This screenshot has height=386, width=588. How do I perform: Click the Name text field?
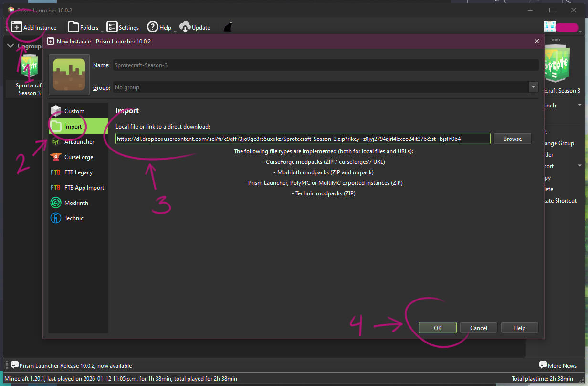(325, 65)
